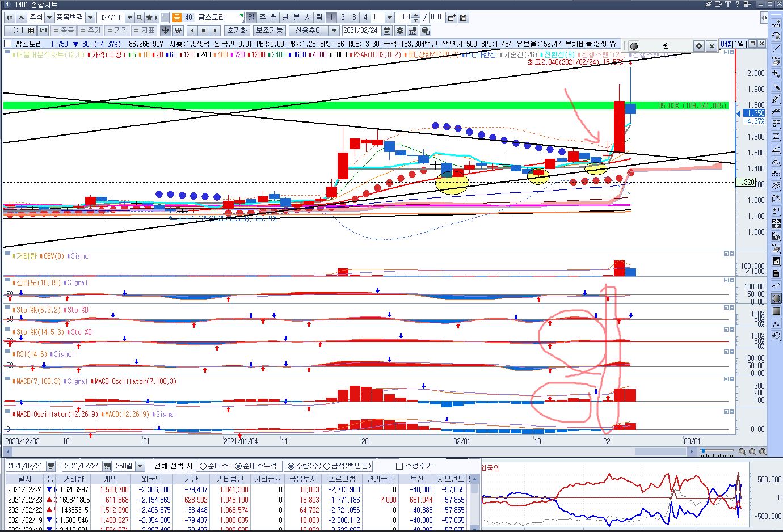
Task: Click the favorites star icon
Action: [150, 18]
